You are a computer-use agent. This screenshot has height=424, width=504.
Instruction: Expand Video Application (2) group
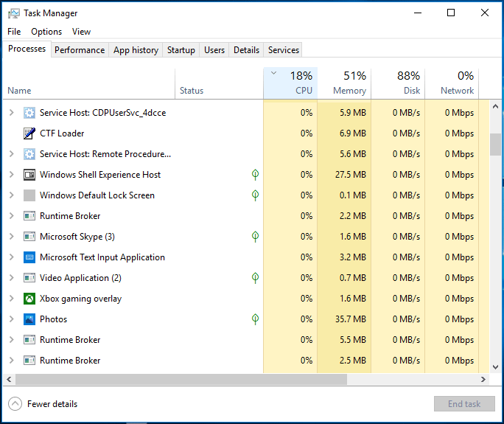[12, 277]
